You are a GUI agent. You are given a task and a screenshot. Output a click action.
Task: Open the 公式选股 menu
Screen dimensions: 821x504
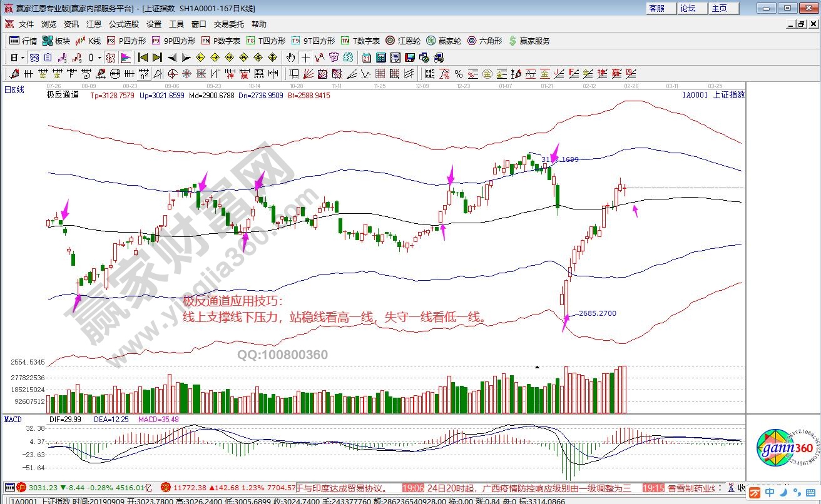point(124,24)
